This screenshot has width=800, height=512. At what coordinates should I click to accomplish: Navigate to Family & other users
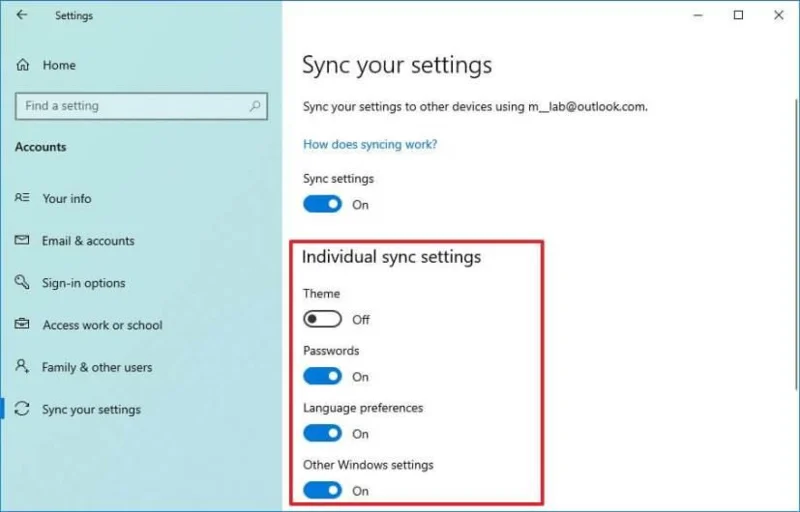tap(97, 367)
